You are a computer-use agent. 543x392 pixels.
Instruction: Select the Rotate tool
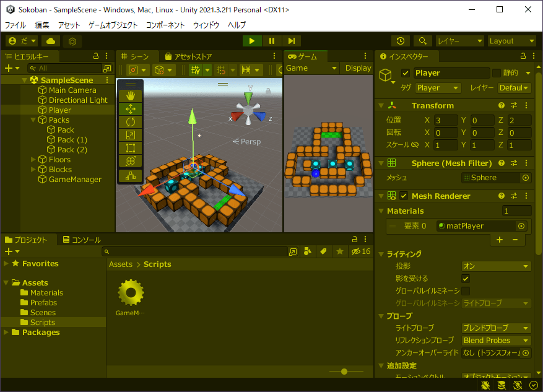click(x=131, y=122)
